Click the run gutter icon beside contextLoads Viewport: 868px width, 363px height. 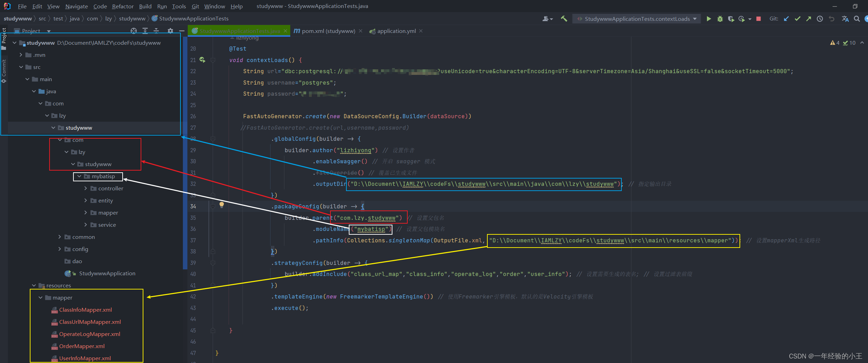[202, 60]
